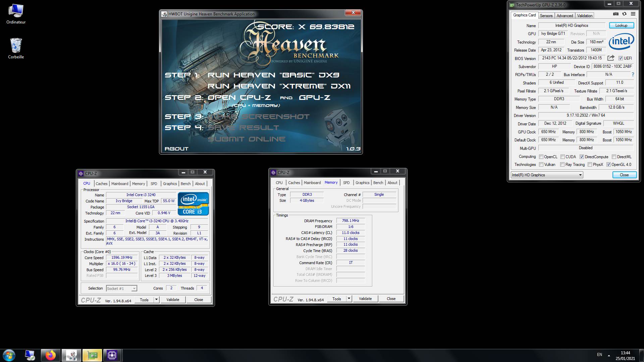Open Caches tab in left CPU-Z window
Screen dimensions: 644x362
tap(101, 184)
